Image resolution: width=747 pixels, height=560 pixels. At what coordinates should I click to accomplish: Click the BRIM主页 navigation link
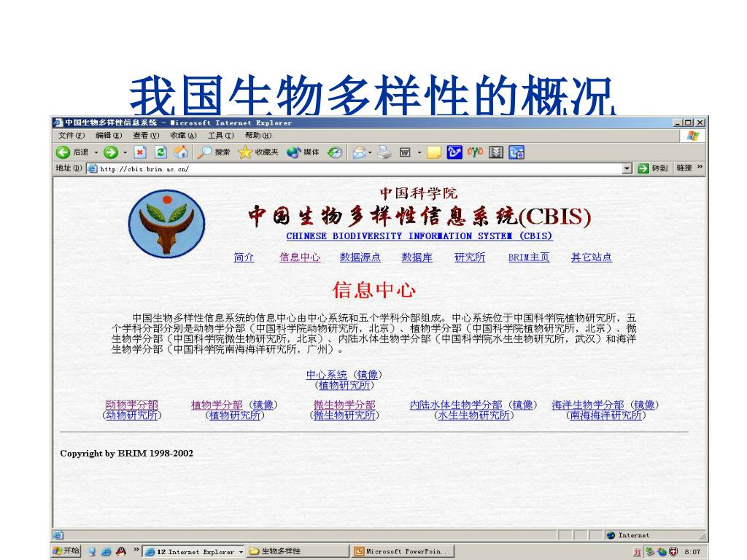(x=529, y=257)
